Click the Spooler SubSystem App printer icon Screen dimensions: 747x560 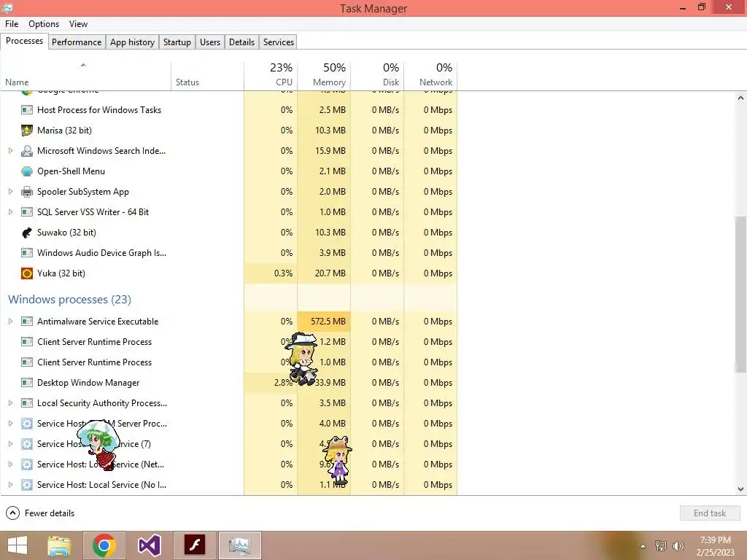click(x=27, y=192)
